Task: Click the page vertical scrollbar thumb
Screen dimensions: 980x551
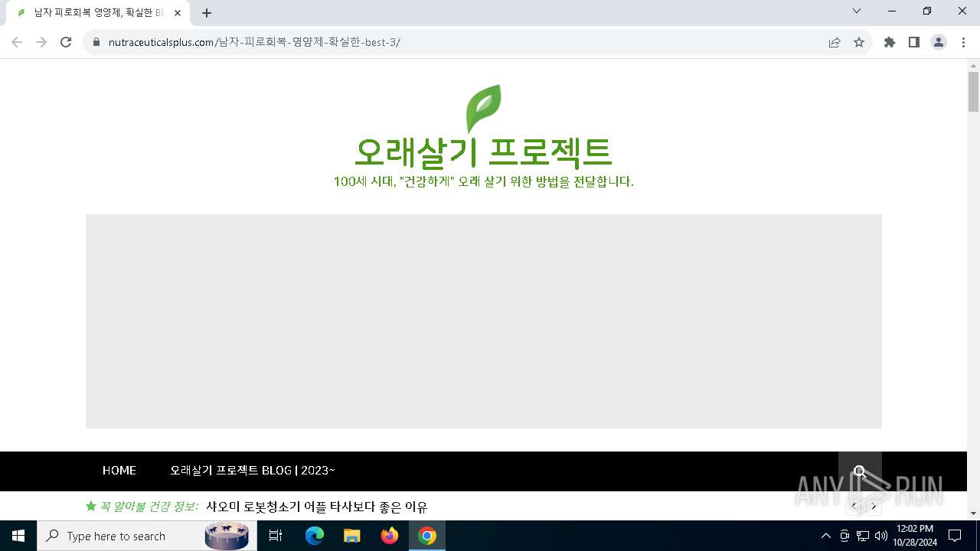Action: [973, 92]
